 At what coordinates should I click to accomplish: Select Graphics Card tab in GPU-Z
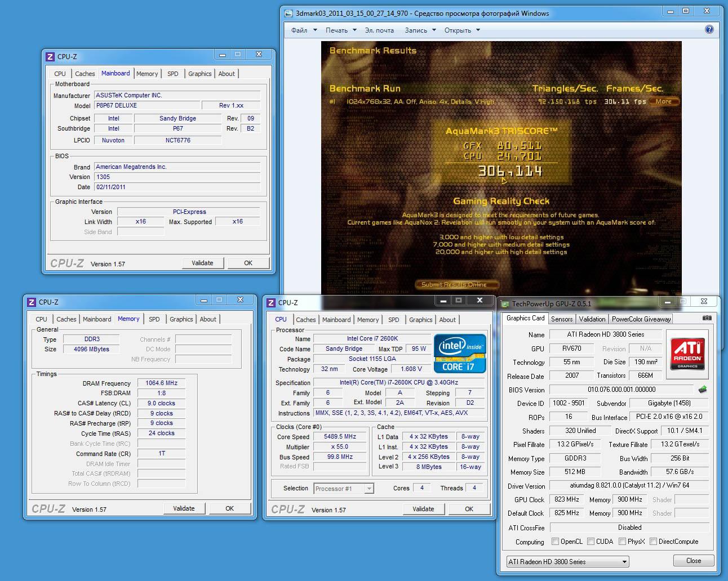click(525, 318)
